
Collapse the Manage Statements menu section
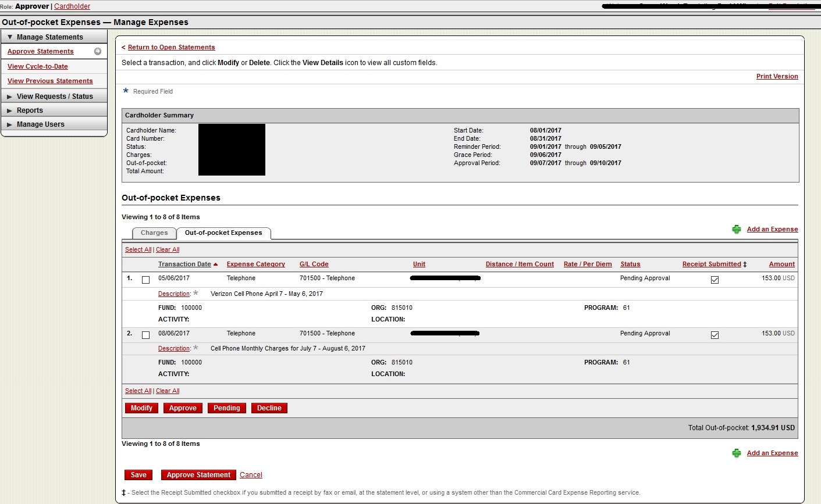(x=54, y=37)
